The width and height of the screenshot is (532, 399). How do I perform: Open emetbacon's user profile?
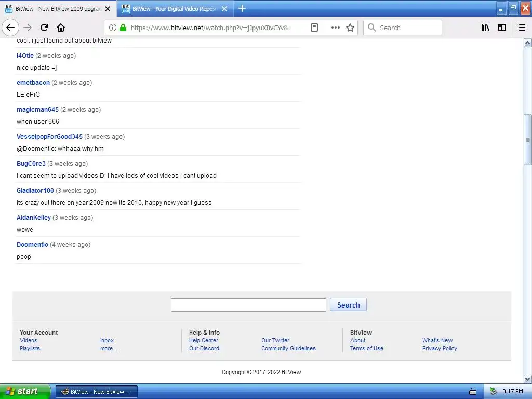(x=33, y=83)
